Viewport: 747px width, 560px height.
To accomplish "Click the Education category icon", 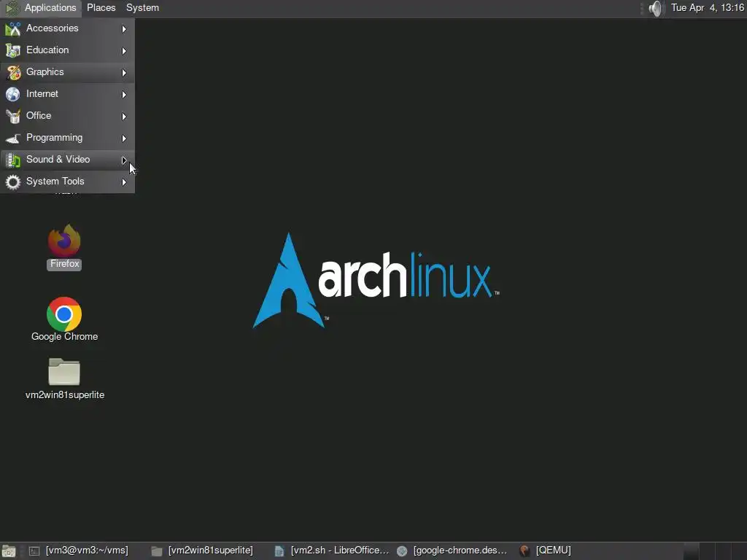I will [13, 50].
